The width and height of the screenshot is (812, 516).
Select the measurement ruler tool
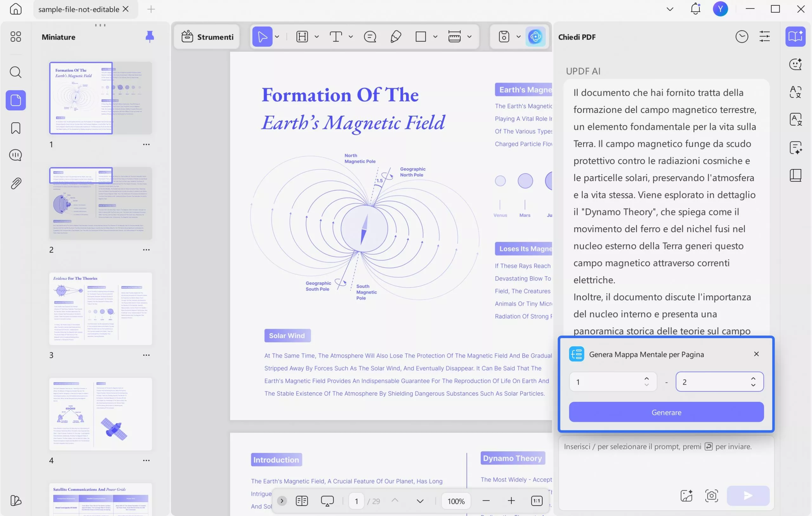(454, 36)
